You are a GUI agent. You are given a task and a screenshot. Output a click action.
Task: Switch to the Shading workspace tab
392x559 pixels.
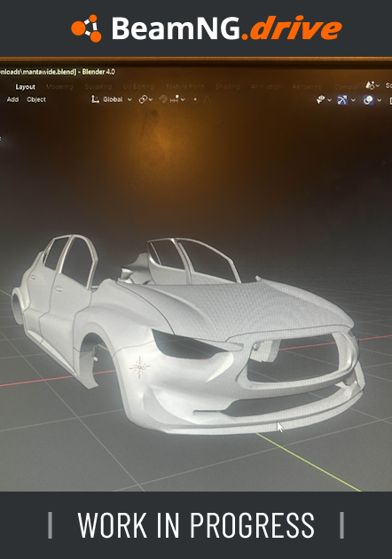(227, 87)
